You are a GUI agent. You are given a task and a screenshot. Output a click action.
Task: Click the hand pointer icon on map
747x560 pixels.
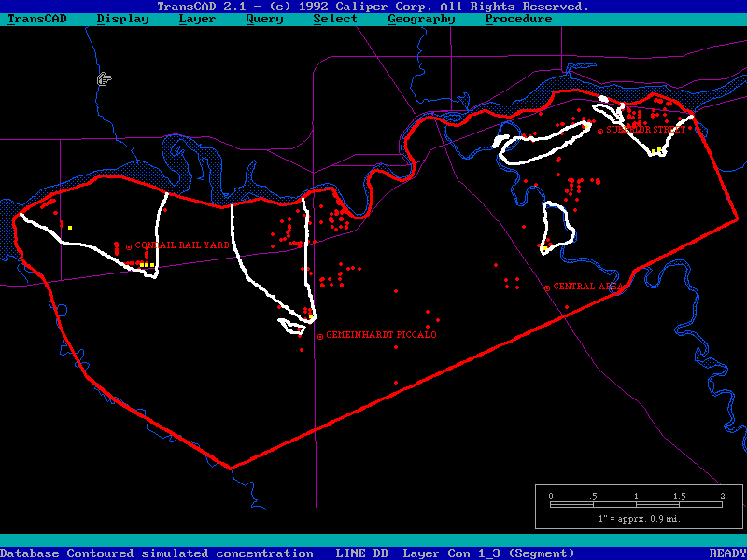[105, 79]
